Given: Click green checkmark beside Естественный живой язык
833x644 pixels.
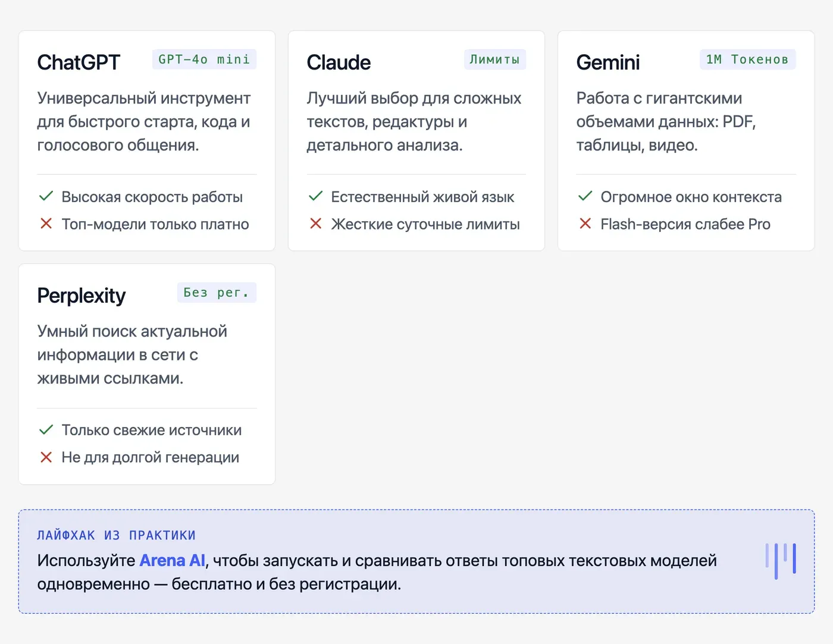Looking at the screenshot, I should point(316,196).
